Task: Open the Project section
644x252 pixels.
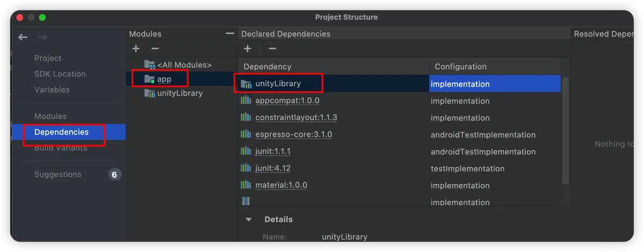Action: 48,58
